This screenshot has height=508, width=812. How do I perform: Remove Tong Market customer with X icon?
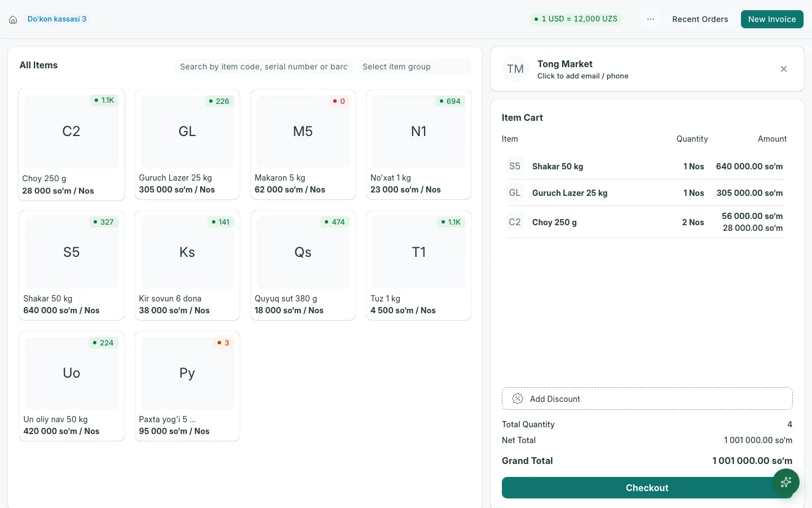pyautogui.click(x=784, y=69)
